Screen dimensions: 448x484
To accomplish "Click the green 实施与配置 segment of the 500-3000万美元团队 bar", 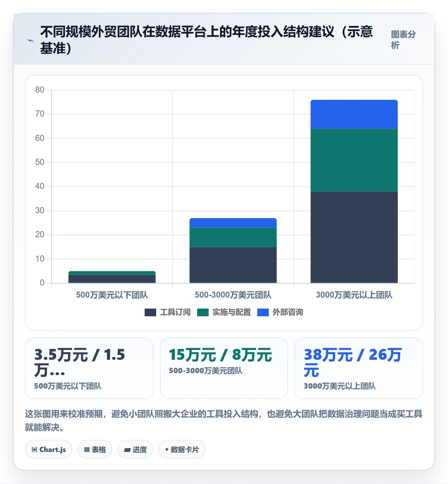I will (x=233, y=237).
